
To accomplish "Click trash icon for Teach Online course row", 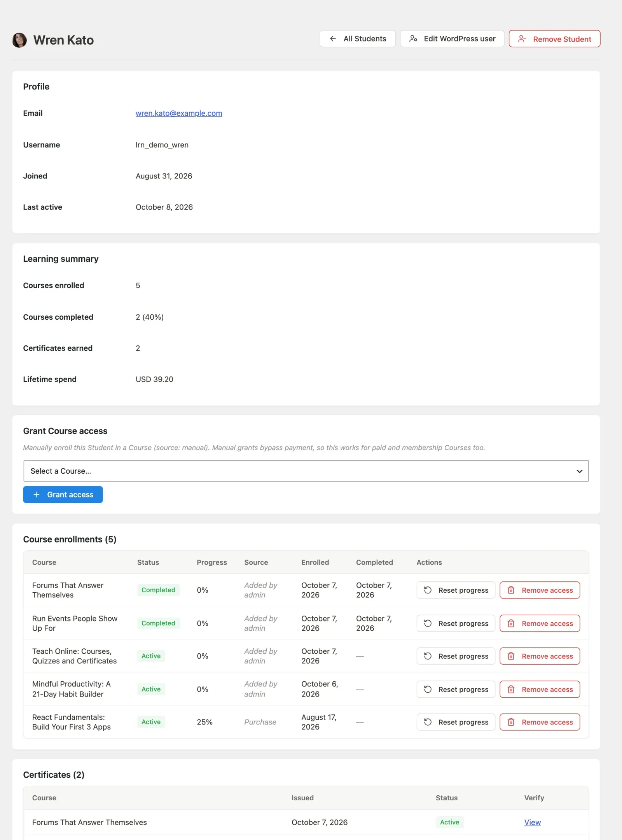I will pos(511,656).
